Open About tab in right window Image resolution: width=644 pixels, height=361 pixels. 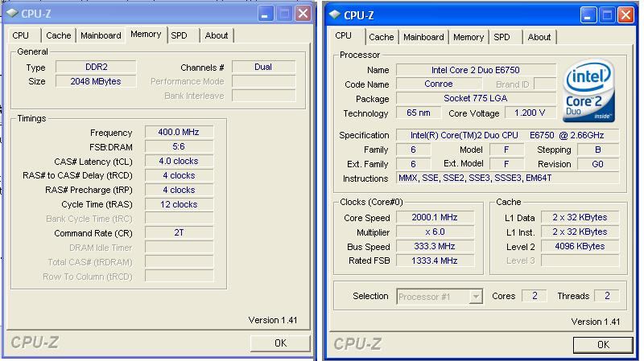539,37
